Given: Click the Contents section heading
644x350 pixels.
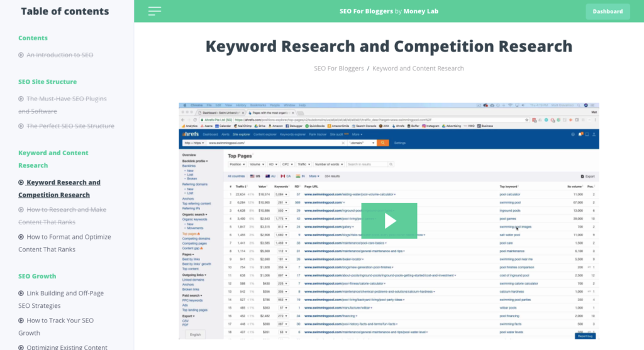Looking at the screenshot, I should tap(33, 38).
